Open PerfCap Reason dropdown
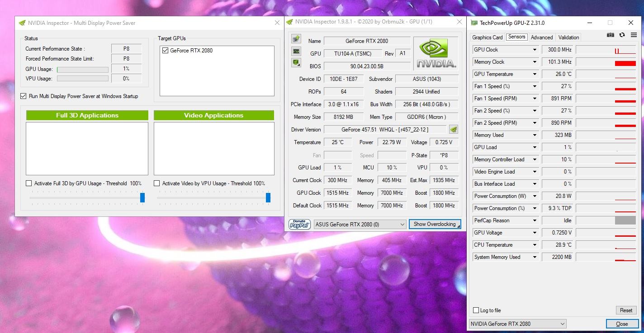The image size is (644, 333). pos(535,220)
